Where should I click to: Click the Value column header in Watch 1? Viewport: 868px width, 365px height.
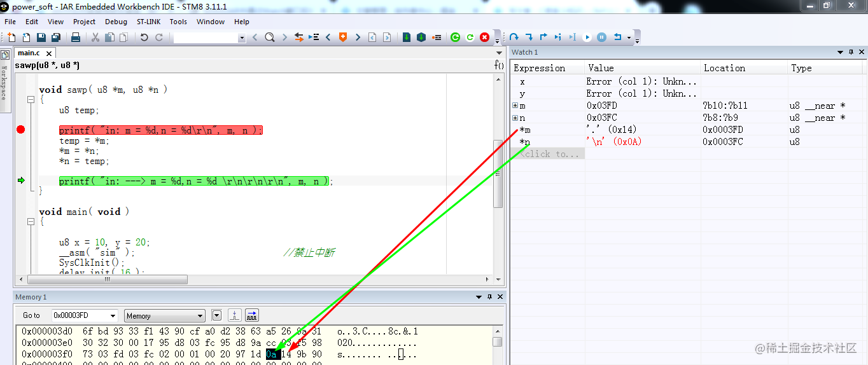pyautogui.click(x=642, y=68)
